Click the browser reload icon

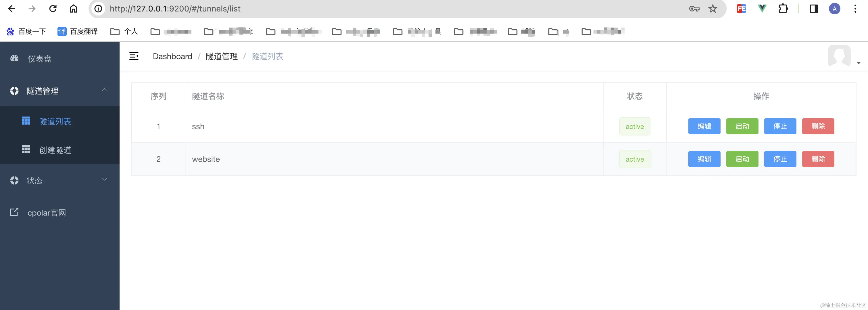coord(53,9)
